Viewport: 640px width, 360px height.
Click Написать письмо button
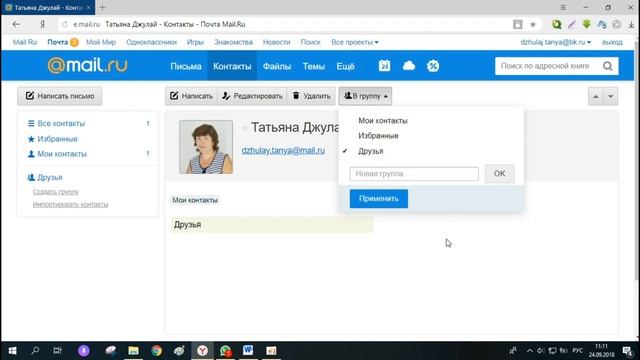[x=60, y=96]
